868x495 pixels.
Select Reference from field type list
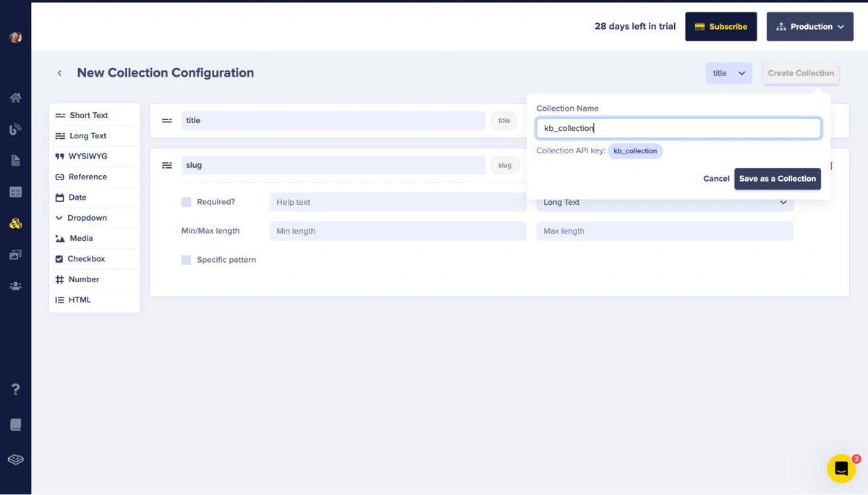point(88,177)
